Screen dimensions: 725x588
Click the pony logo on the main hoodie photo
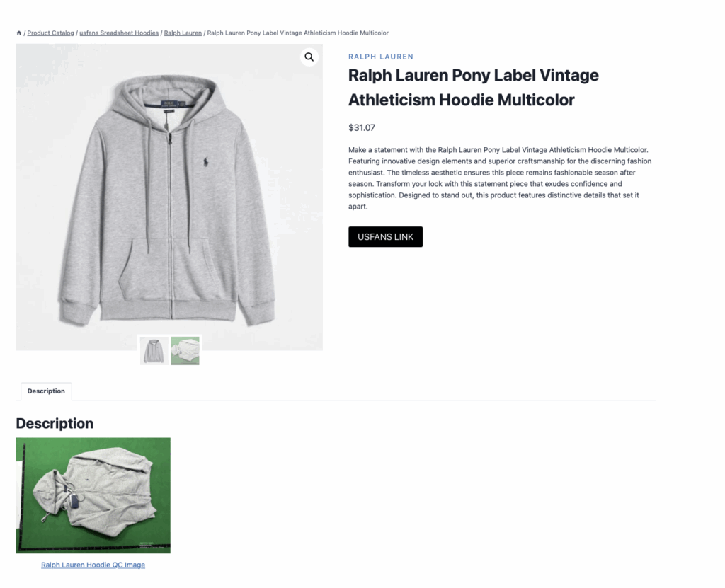click(206, 162)
